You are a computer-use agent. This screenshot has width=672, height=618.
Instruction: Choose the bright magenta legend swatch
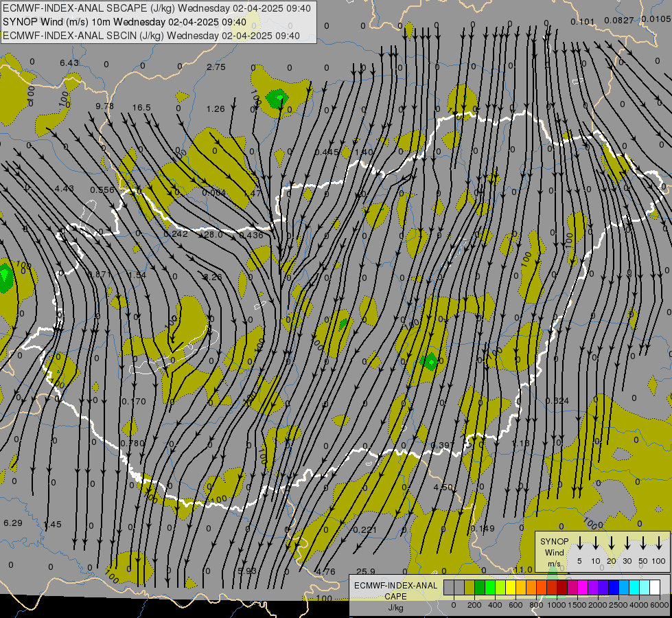click(583, 588)
